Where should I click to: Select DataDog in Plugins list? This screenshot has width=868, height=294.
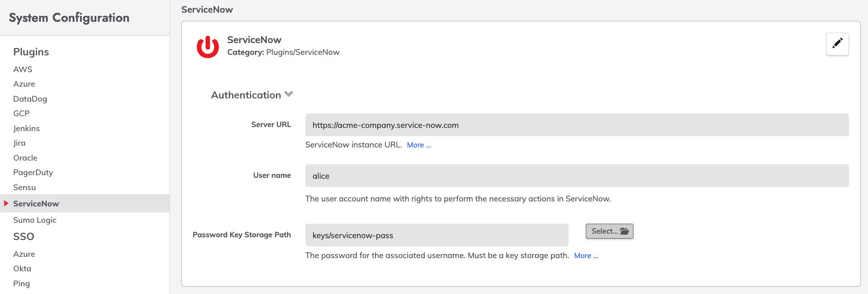30,98
